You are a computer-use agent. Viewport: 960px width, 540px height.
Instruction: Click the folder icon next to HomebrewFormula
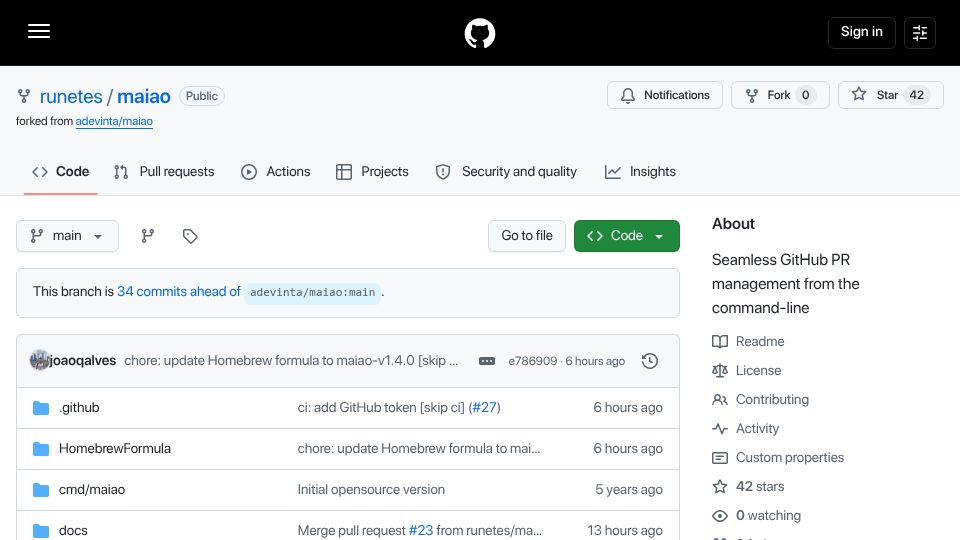41,449
